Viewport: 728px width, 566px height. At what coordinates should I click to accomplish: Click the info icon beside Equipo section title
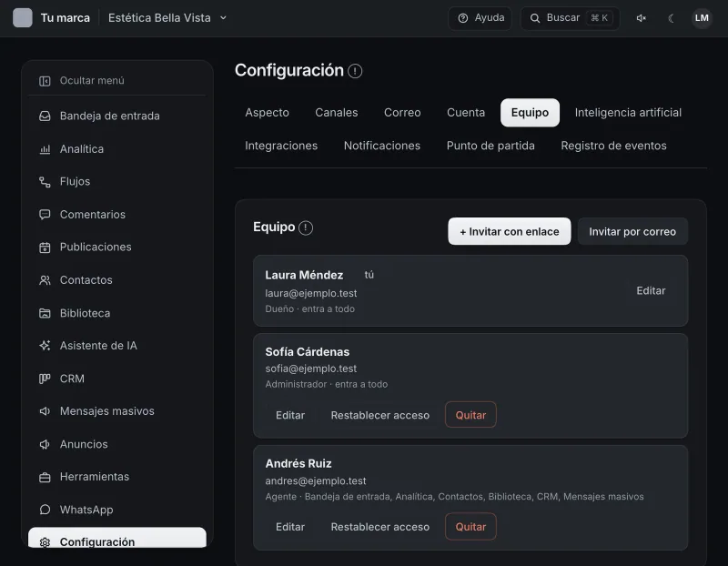tap(306, 228)
